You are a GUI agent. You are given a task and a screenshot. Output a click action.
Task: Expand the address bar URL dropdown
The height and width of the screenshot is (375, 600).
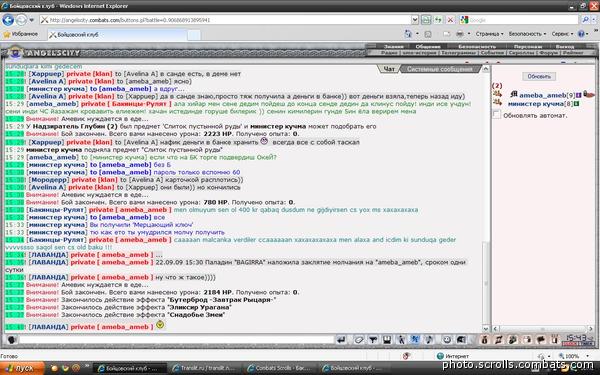click(x=415, y=20)
